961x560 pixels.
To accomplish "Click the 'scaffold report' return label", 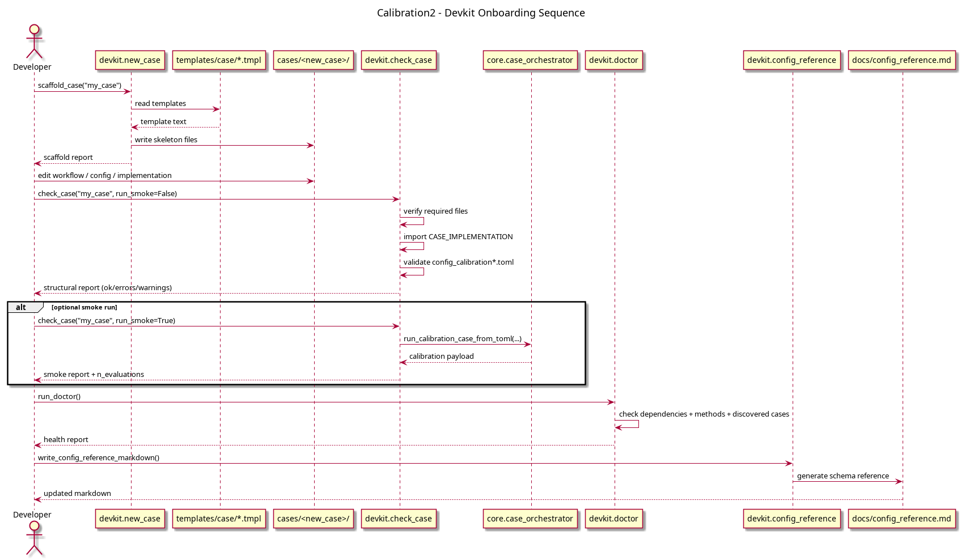I will [68, 158].
